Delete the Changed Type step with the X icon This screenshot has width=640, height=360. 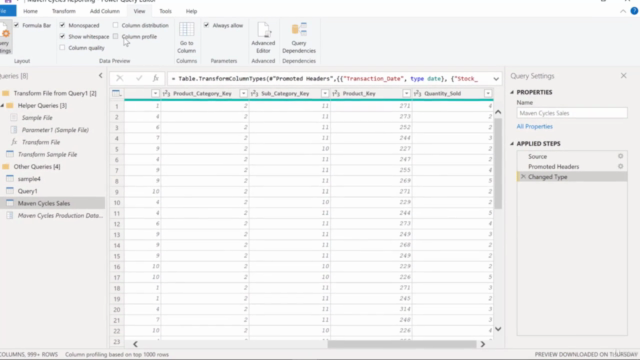523,177
